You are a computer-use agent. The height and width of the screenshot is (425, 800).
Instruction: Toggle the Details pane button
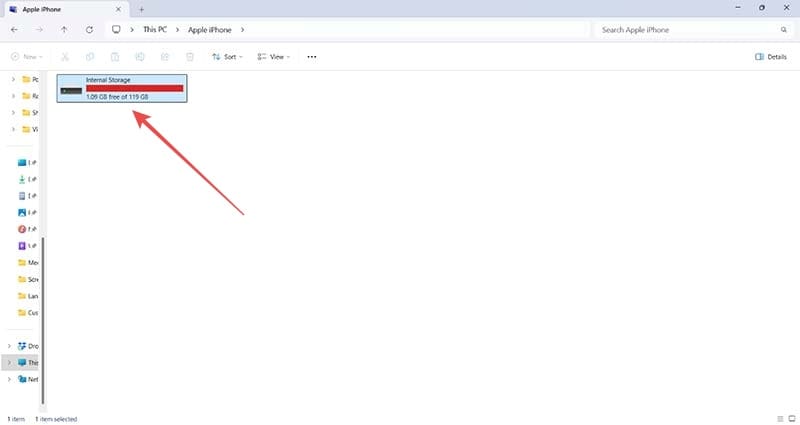(x=770, y=57)
